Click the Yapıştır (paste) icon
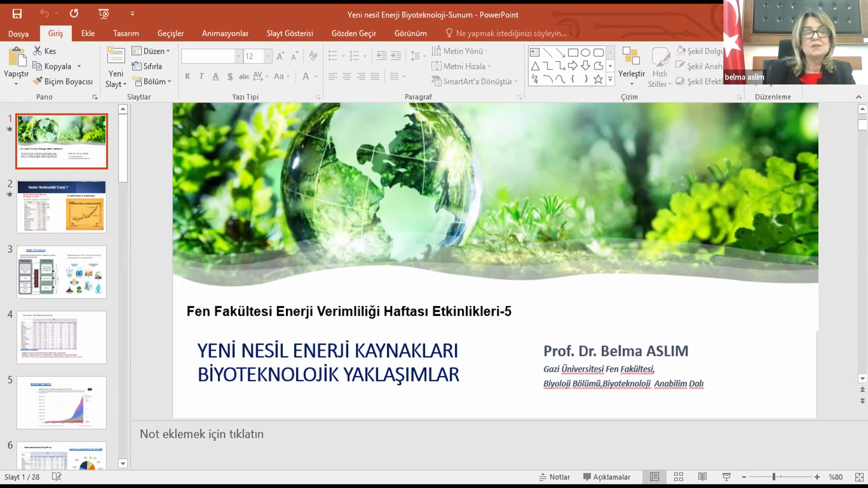 tap(17, 57)
